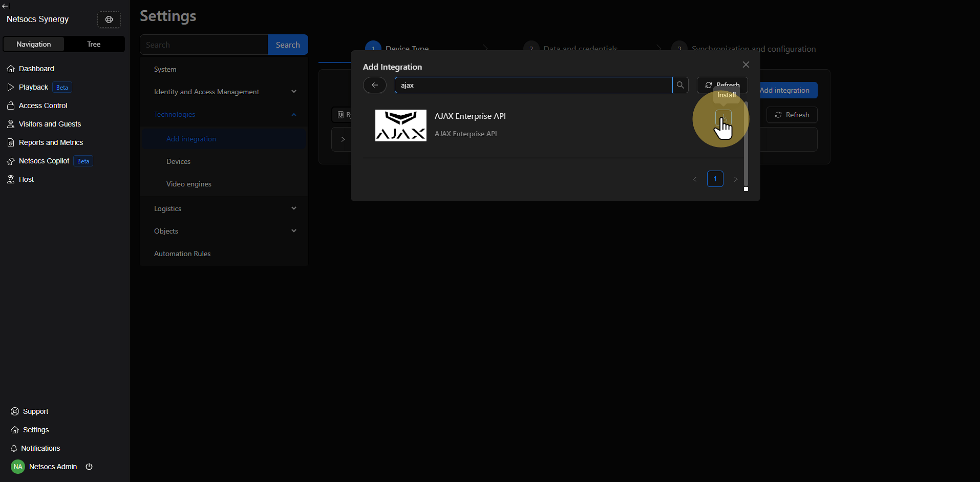The image size is (980, 482).
Task: Switch to the Navigation view toggle
Action: point(34,44)
